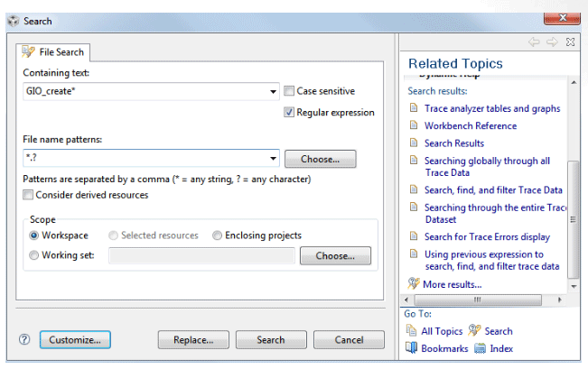Click the help Search flashlight icon
Screen dimensions: 588x369
[x=474, y=331]
